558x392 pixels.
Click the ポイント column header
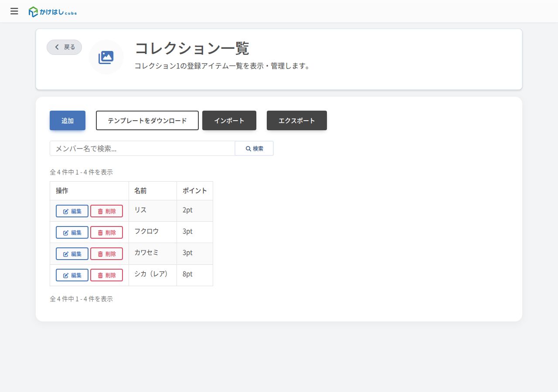click(195, 191)
